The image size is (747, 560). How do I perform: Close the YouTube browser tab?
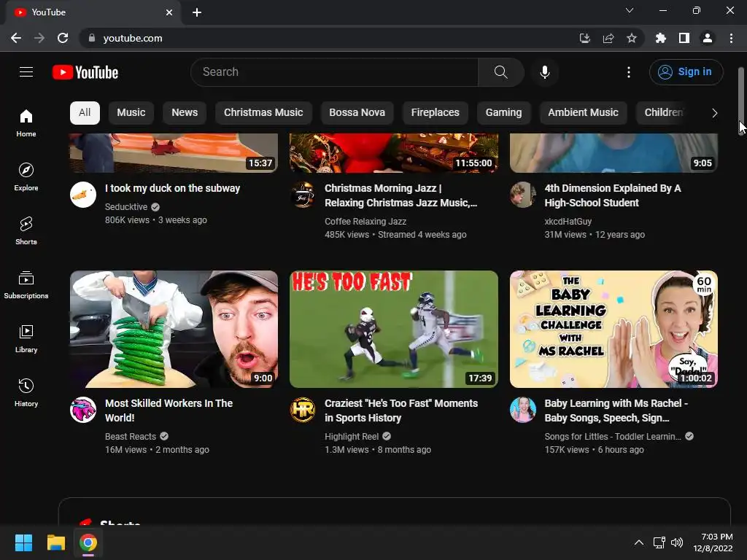pos(169,12)
